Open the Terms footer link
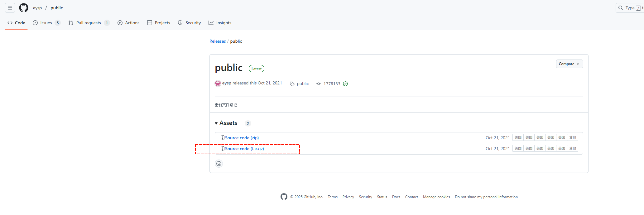Screen dimensions: 644x215 click(x=333, y=197)
